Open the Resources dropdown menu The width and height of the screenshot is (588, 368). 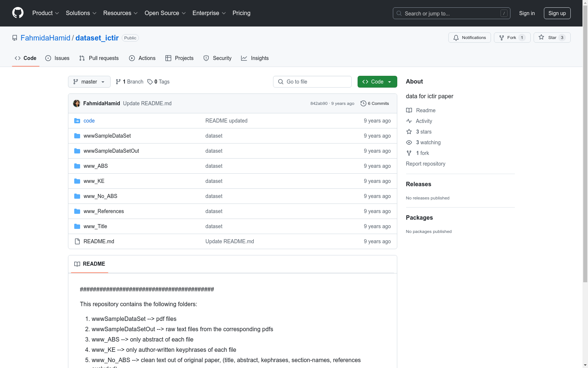[x=121, y=13]
